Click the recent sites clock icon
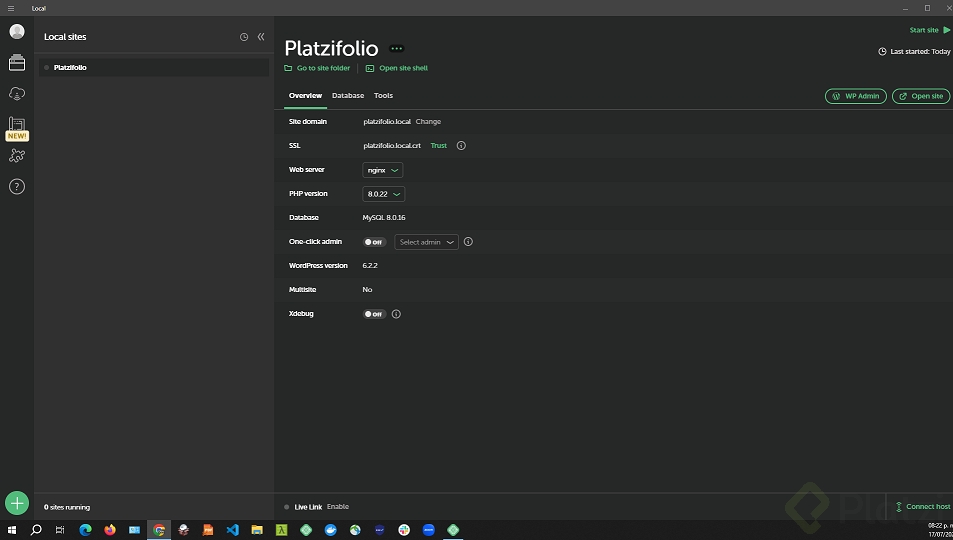Screen dimensions: 953x540 [244, 37]
